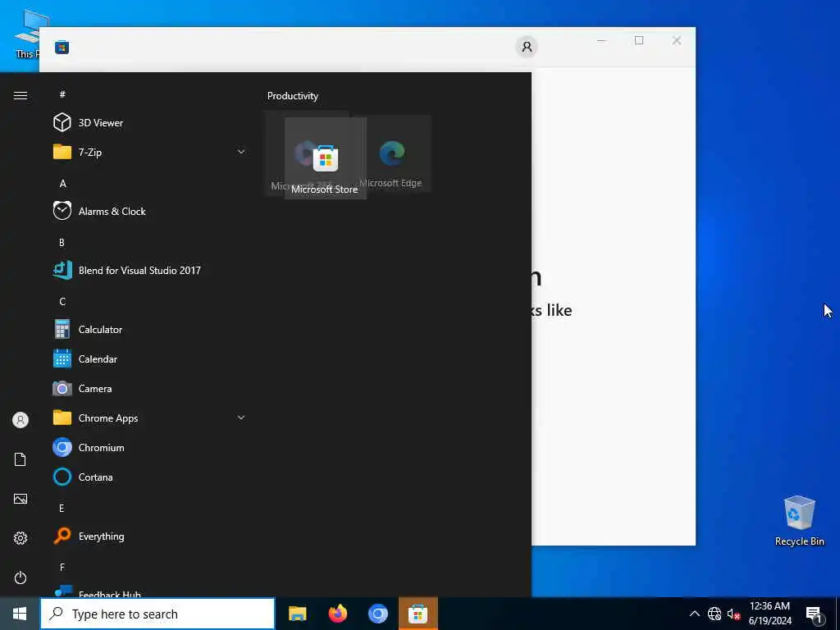Click the Power button in Start sidebar

21,577
